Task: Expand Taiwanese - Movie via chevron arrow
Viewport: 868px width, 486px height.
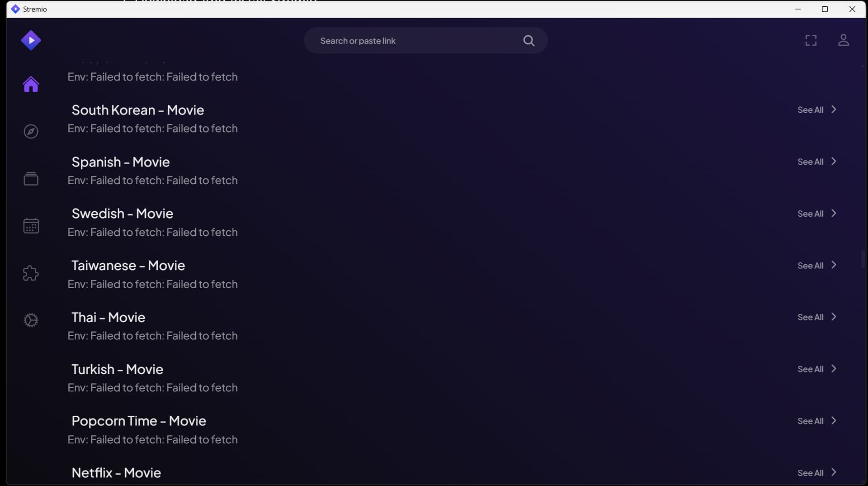Action: [x=834, y=265]
